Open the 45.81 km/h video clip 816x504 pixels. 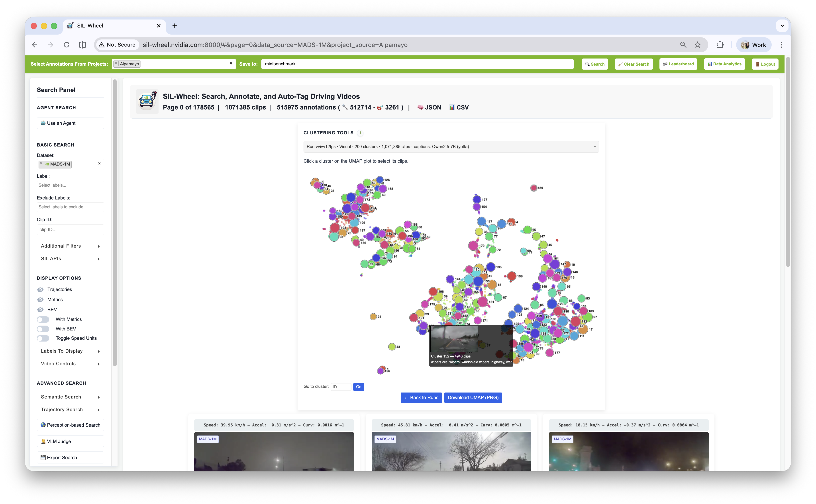pos(451,451)
